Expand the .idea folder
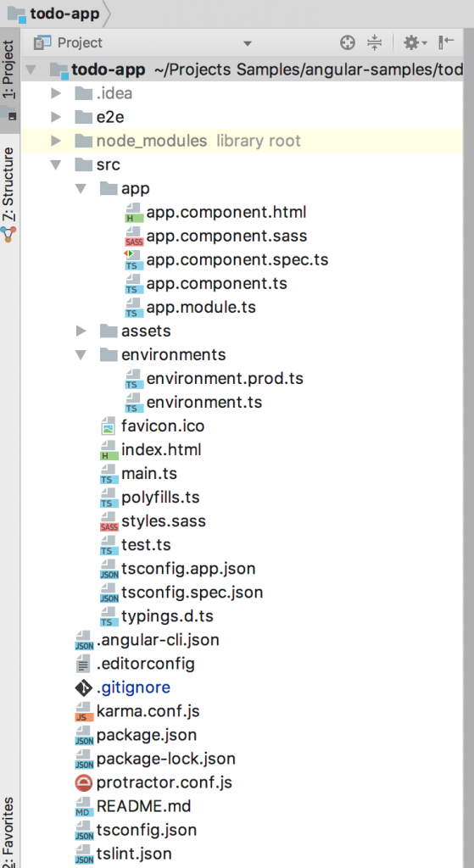Viewport: 474px width, 868px height. click(55, 93)
